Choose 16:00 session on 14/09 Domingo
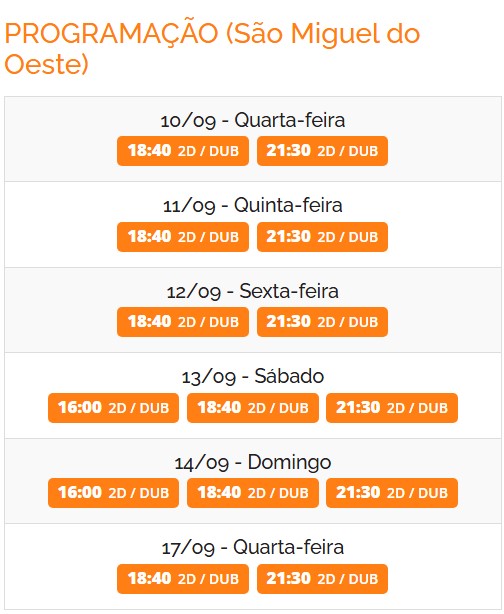The height and width of the screenshot is (614, 504). coord(114,493)
